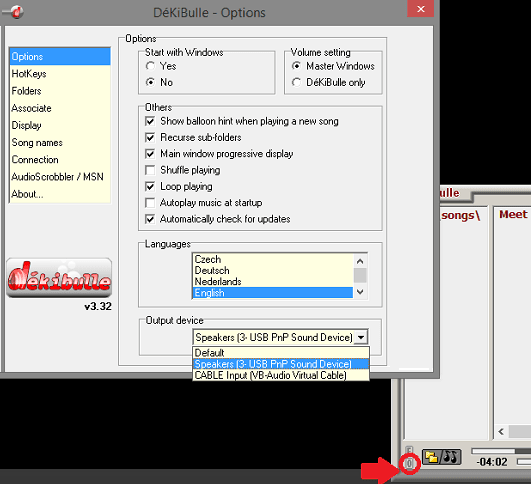531x484 pixels.
Task: Click the languages list scrollbar thumb
Action: click(x=360, y=275)
